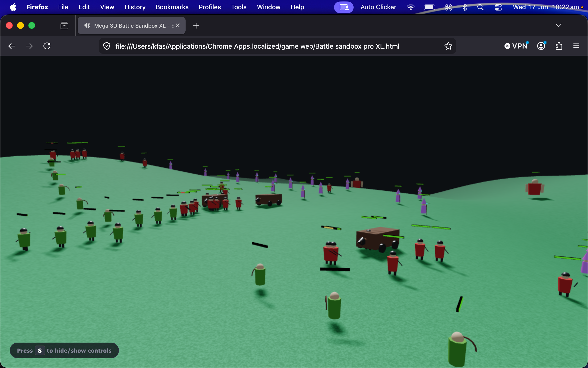
Task: Click the S key hint for controls
Action: 40,351
